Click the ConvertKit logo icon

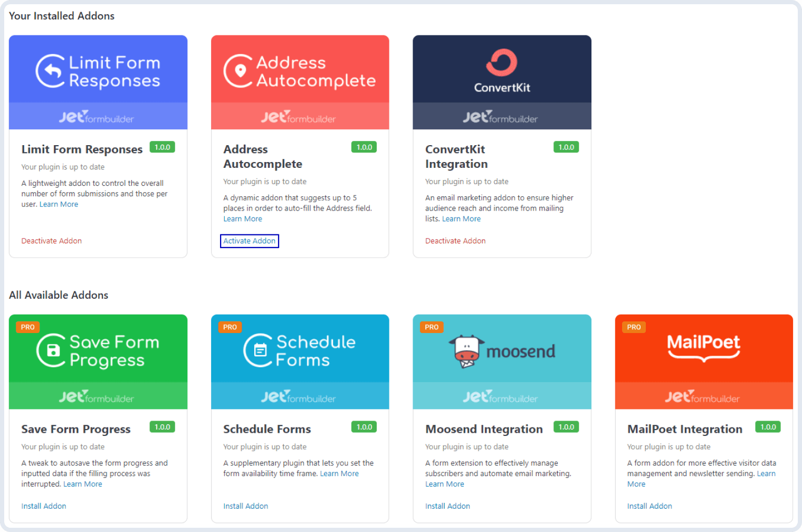501,63
